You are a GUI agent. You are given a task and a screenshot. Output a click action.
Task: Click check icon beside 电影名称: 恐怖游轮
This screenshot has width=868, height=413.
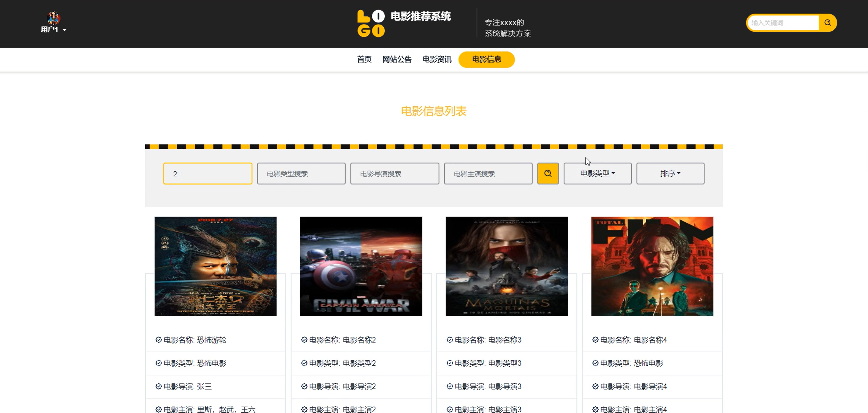click(x=158, y=340)
